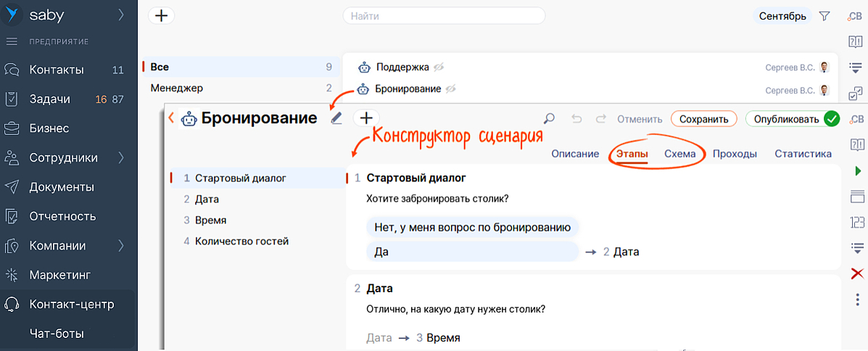Viewport: 868px width, 351px height.
Task: Click the green play icon in right sidebar
Action: click(x=858, y=171)
